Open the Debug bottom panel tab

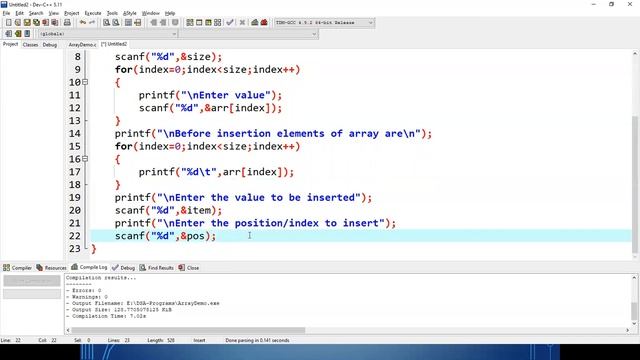[123, 268]
